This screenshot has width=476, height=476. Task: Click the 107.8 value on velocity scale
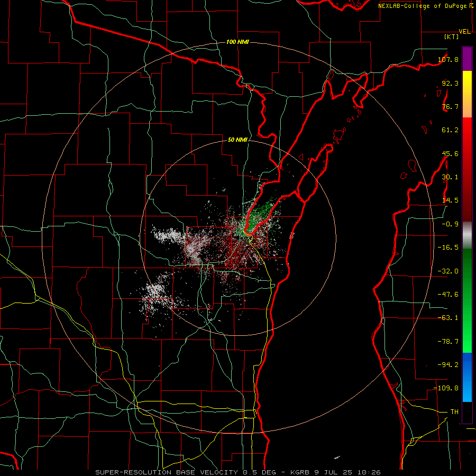click(x=448, y=59)
